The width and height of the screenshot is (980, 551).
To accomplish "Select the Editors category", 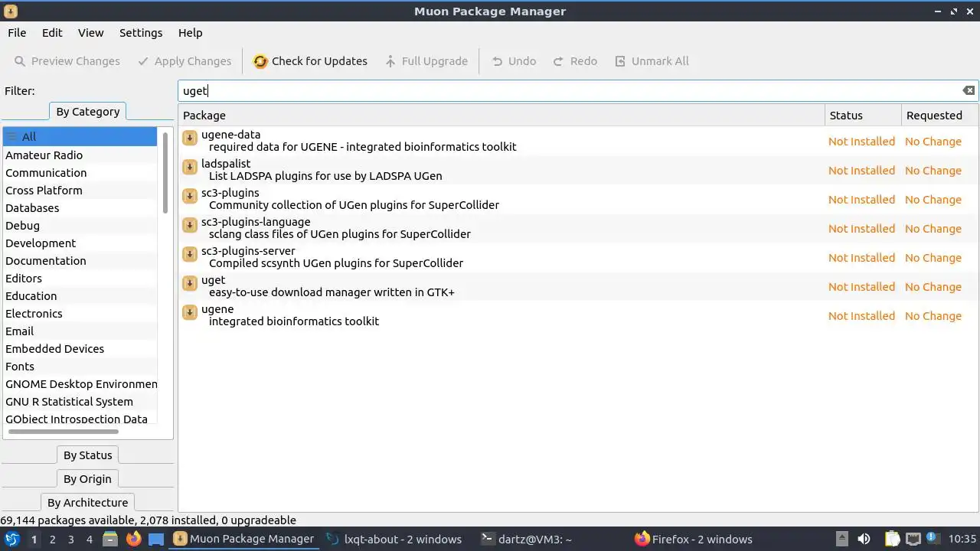I will (x=80, y=279).
